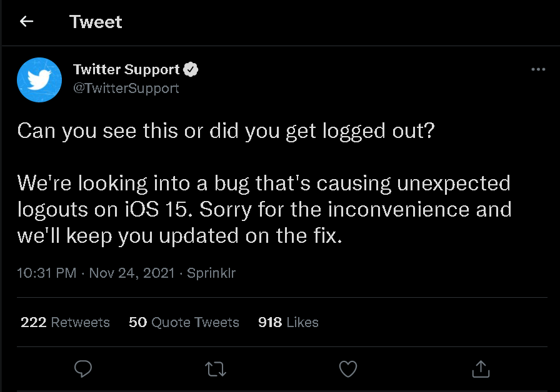Image resolution: width=560 pixels, height=392 pixels.
Task: Click the verified badge beside Twitter Support
Action: point(191,69)
